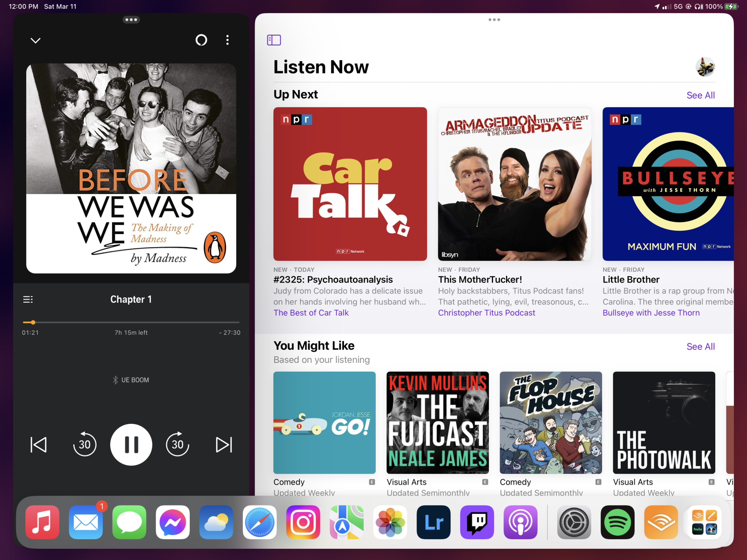
Task: Open the account profile picture
Action: (705, 67)
